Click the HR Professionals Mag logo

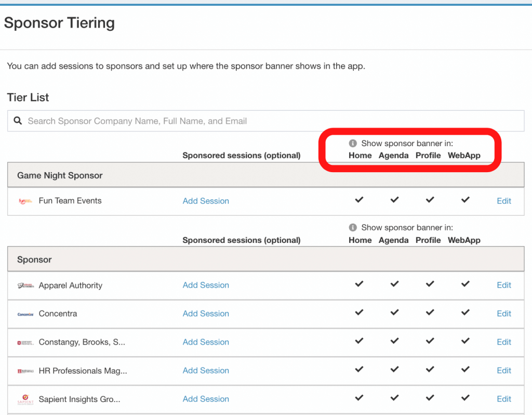25,371
